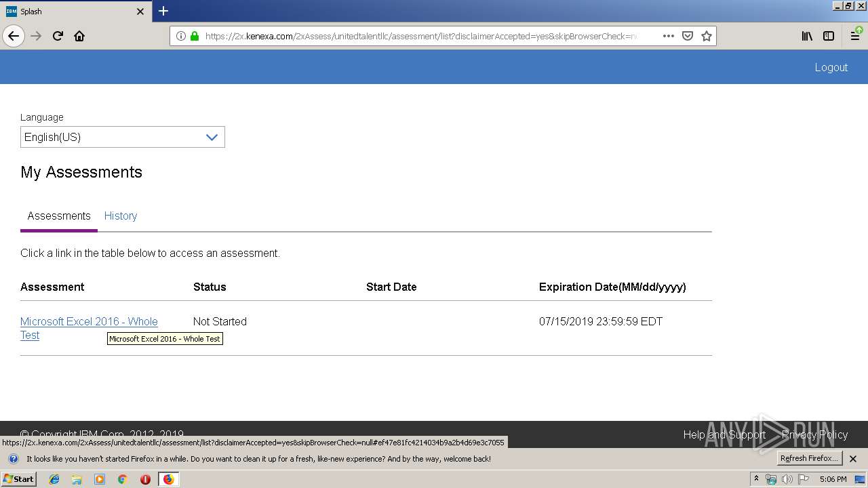Switch to the Assessments tab
This screenshot has height=488, width=868.
point(59,216)
